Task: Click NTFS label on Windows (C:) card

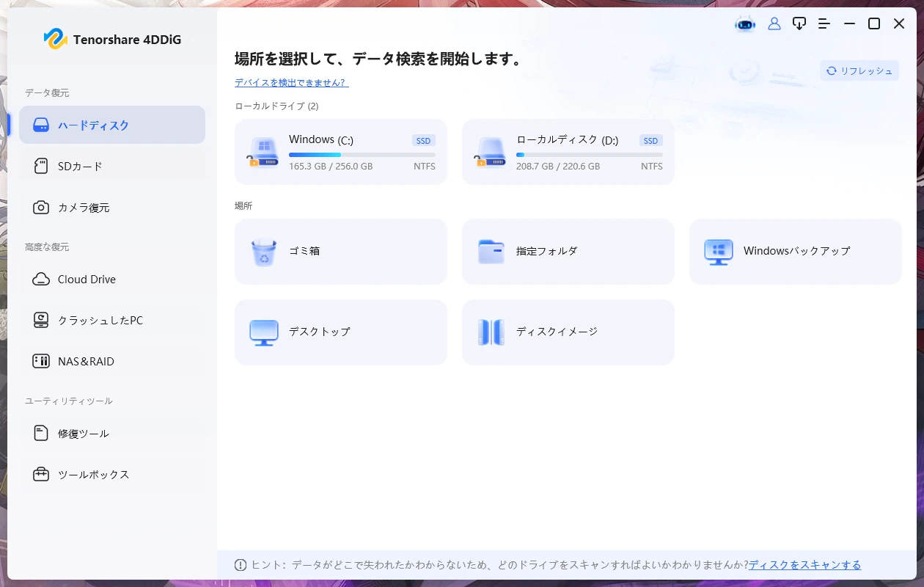Action: tap(425, 167)
